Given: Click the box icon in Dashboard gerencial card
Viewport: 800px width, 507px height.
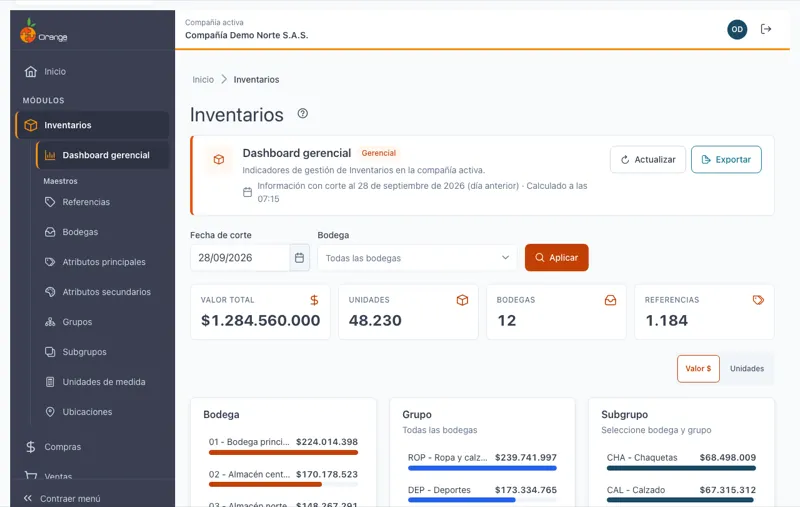Looking at the screenshot, I should pyautogui.click(x=219, y=160).
